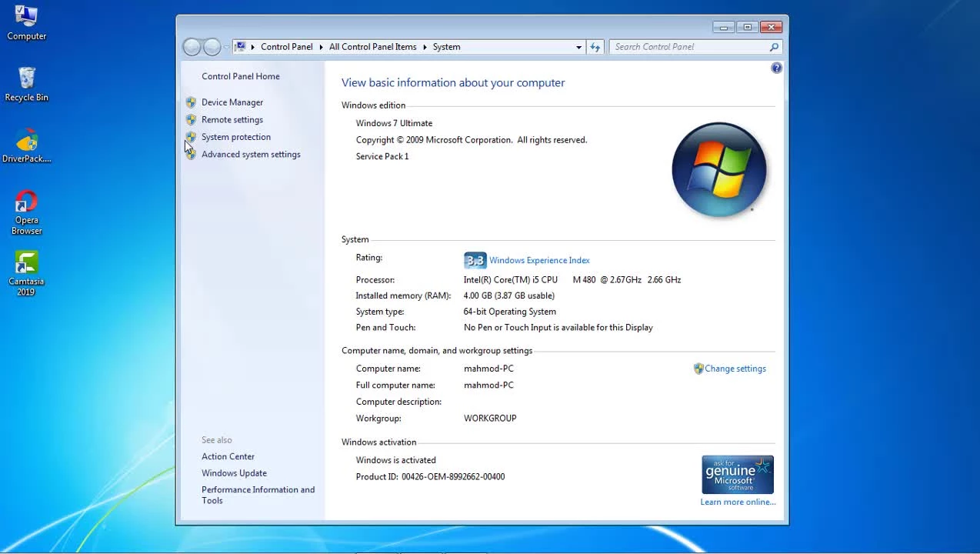The image size is (980, 554).
Task: Click the System breadcrumb segment
Action: (x=446, y=47)
